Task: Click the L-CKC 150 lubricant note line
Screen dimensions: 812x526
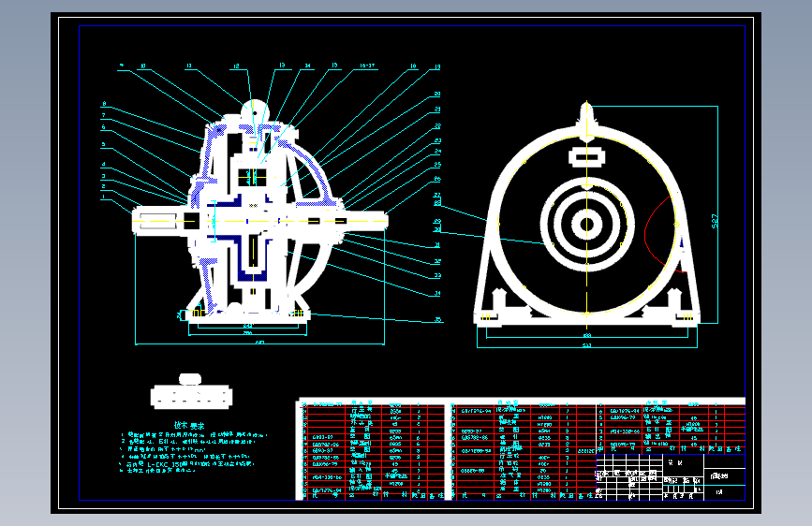Action: 187,464
